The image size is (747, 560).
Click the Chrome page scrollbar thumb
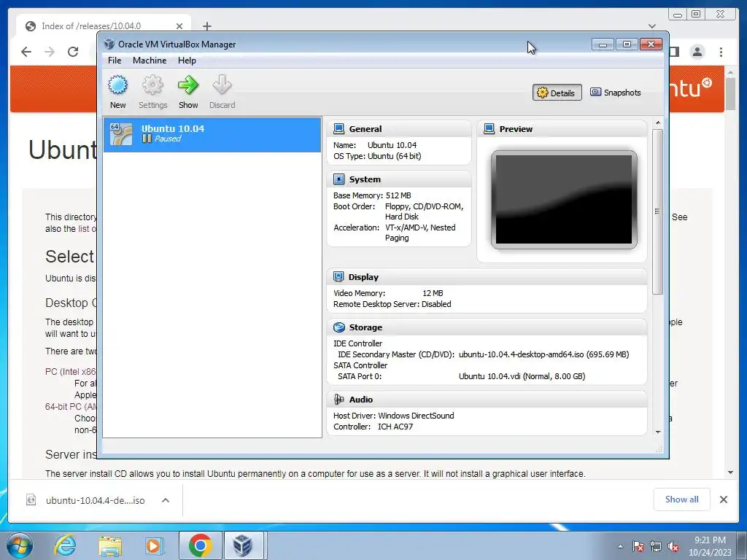pos(730,93)
